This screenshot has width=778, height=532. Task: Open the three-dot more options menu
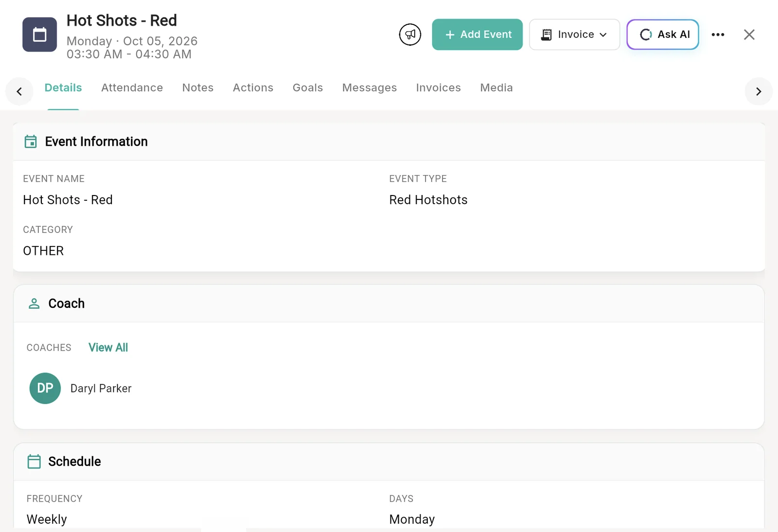pos(718,35)
